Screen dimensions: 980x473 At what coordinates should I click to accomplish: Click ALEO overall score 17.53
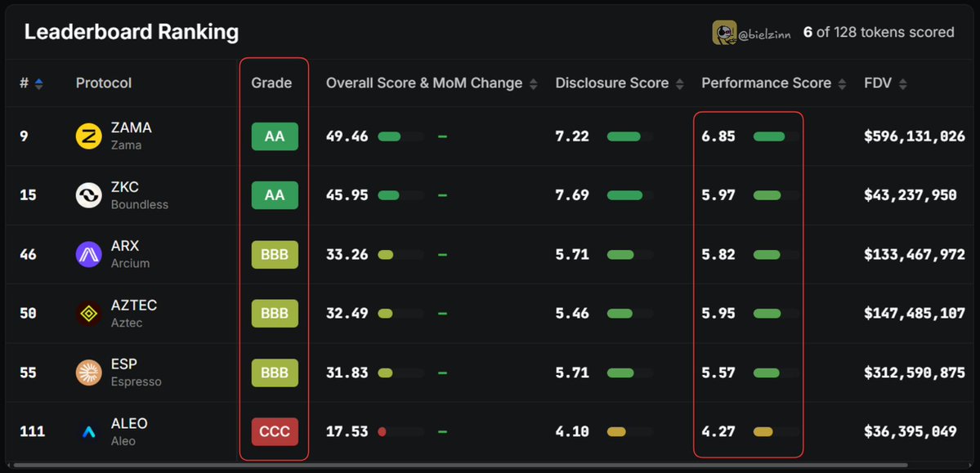(347, 432)
